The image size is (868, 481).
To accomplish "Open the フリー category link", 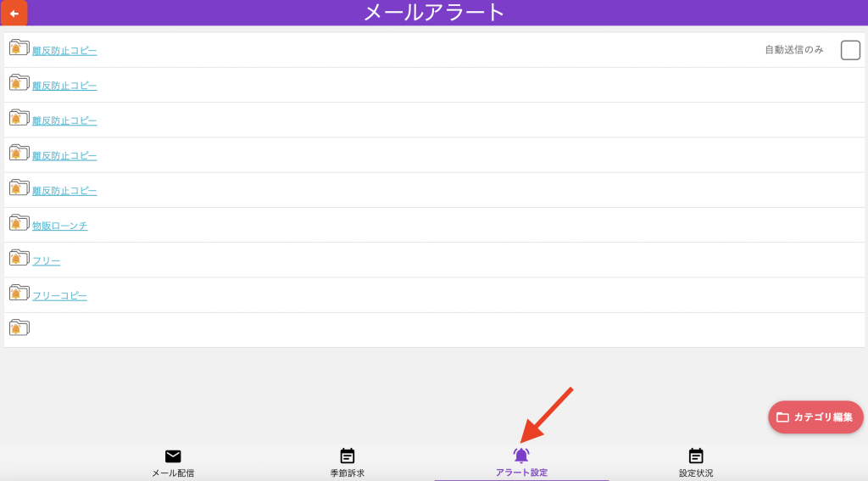I will 47,260.
